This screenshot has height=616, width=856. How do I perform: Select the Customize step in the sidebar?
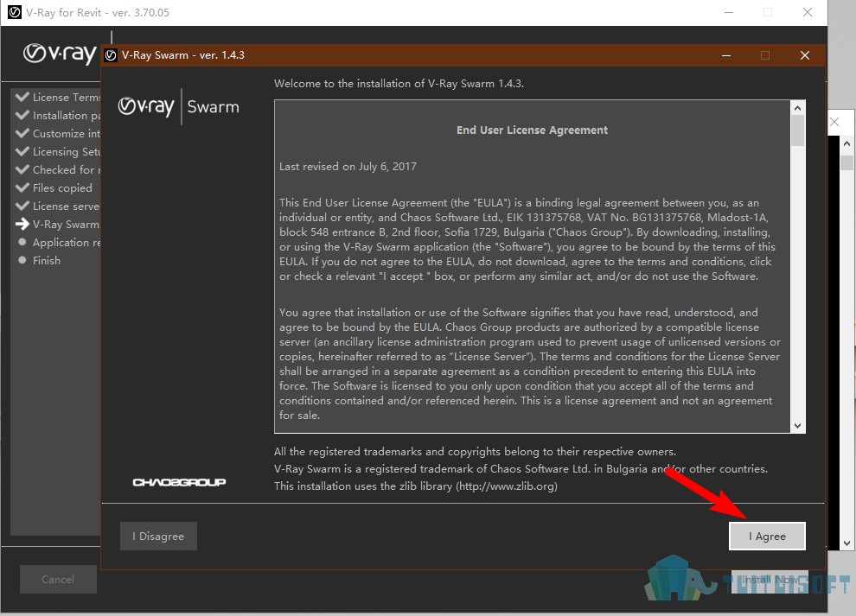[x=67, y=134]
